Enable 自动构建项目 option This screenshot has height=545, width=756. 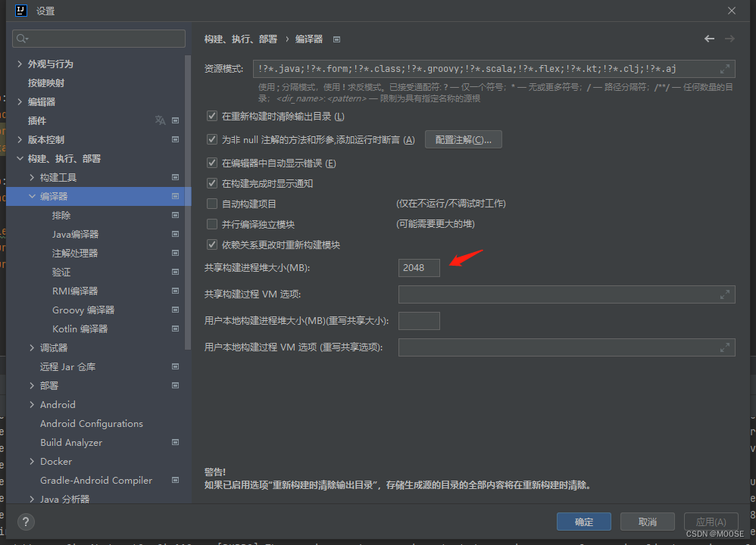click(x=211, y=202)
